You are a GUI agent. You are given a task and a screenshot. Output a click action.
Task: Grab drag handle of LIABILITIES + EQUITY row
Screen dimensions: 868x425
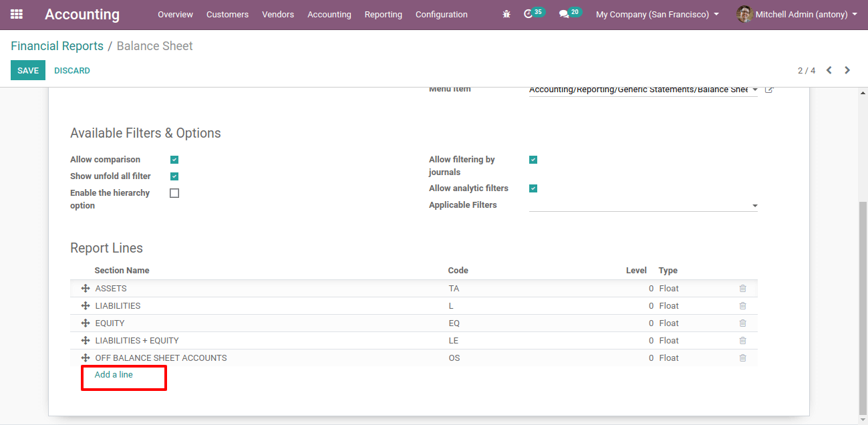(86, 341)
